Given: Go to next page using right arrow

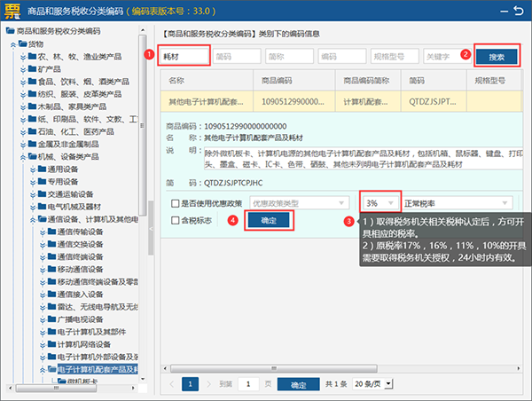Looking at the screenshot, I should (209, 384).
